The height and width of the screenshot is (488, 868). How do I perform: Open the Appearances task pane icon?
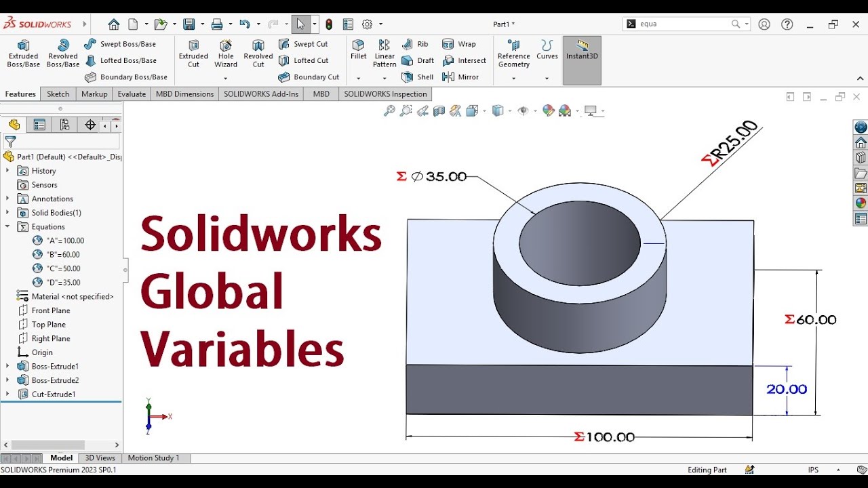coord(861,203)
